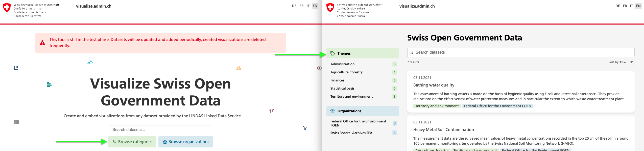This screenshot has height=151, width=644.
Task: Switch language to FR on right page
Action: coord(625,6)
